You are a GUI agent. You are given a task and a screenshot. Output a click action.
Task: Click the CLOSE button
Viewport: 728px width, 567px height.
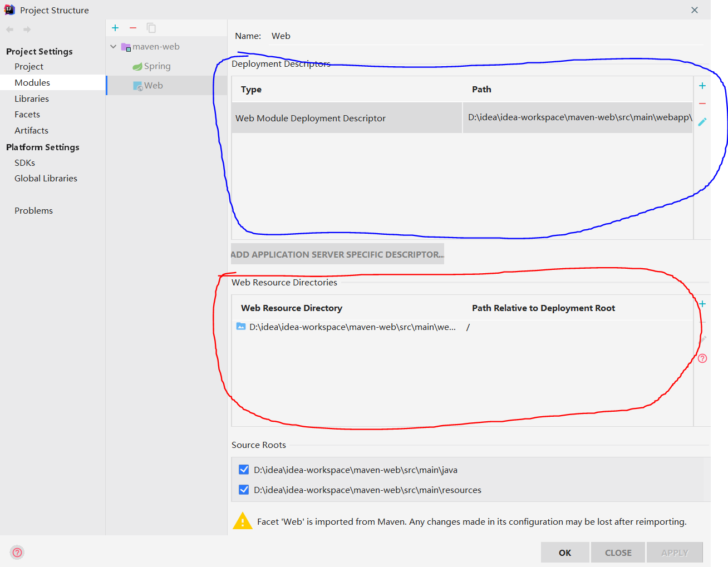[x=618, y=553]
